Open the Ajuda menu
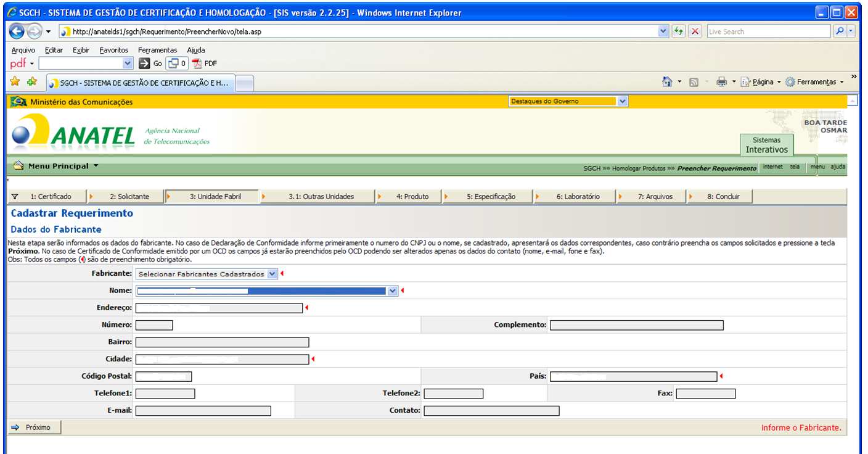The width and height of the screenshot is (868, 454). (x=196, y=50)
